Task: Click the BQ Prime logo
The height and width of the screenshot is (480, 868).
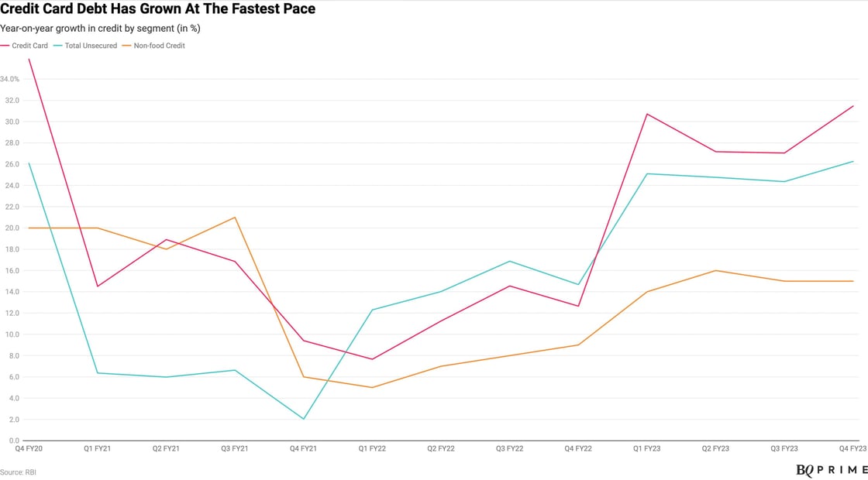Action: pyautogui.click(x=832, y=471)
